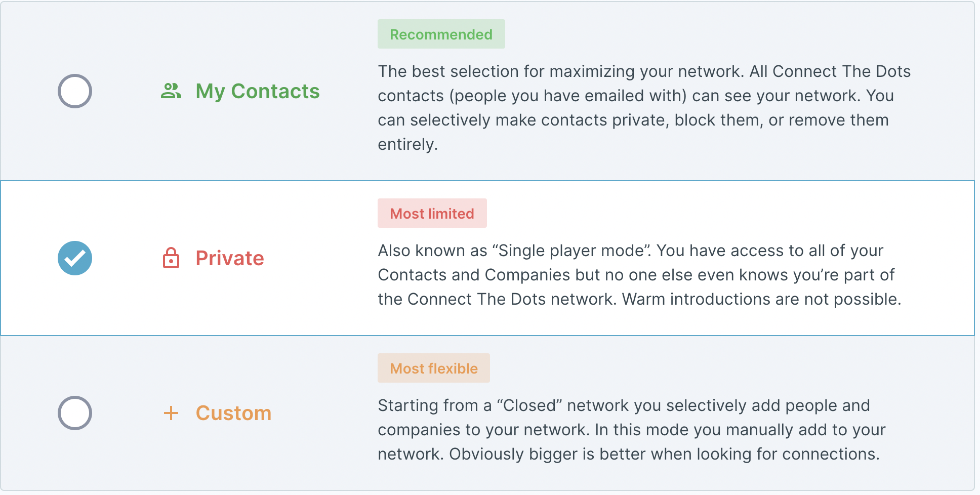This screenshot has width=980, height=495.
Task: Click text 'Warm introductions are not possible'
Action: (761, 299)
